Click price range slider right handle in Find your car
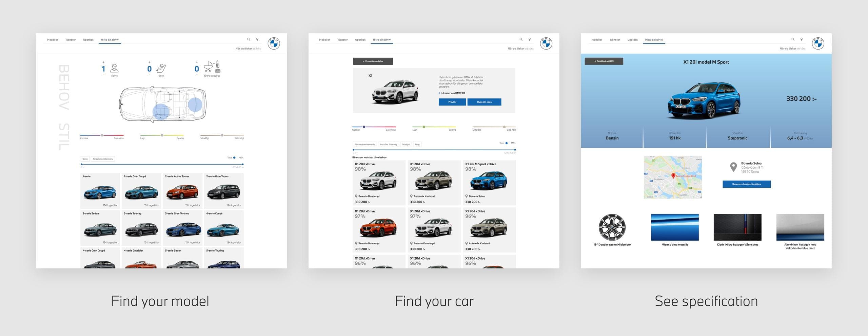The height and width of the screenshot is (336, 868). [x=515, y=150]
